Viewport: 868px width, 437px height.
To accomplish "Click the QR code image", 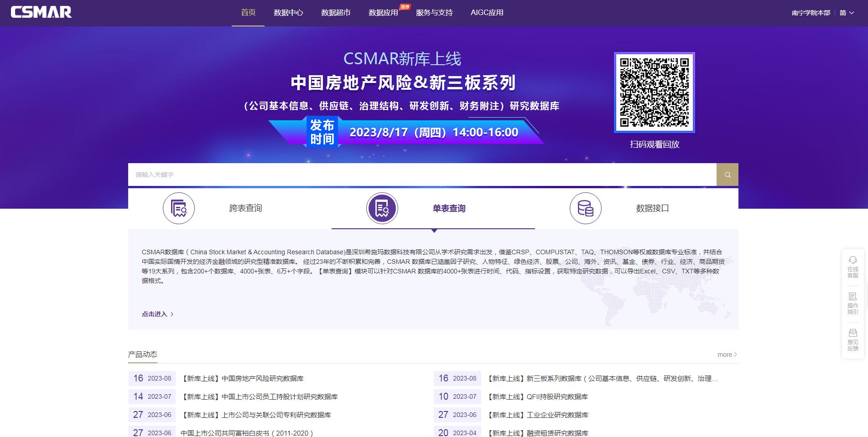I will point(654,93).
